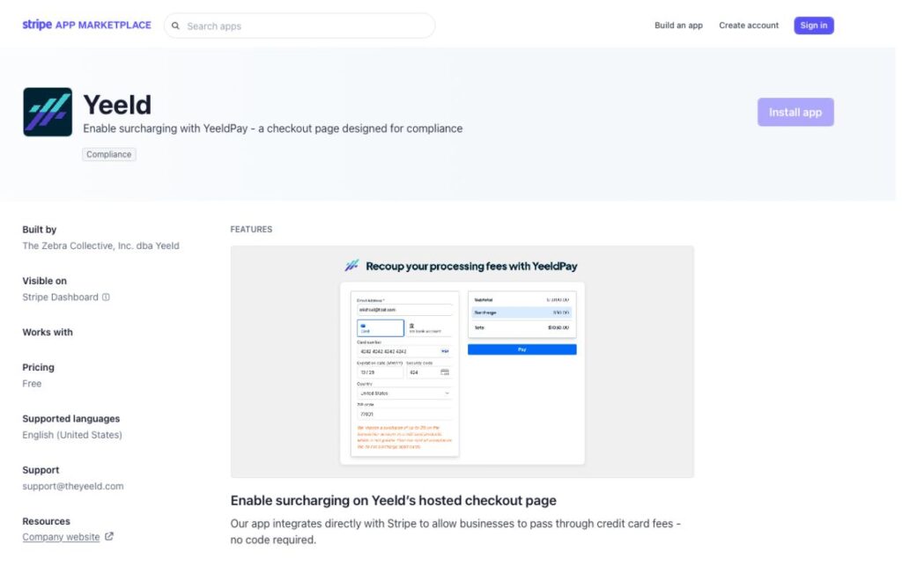Click the 'Enable surcharging with YeeldPay' tagline
This screenshot has width=902, height=588.
click(273, 129)
